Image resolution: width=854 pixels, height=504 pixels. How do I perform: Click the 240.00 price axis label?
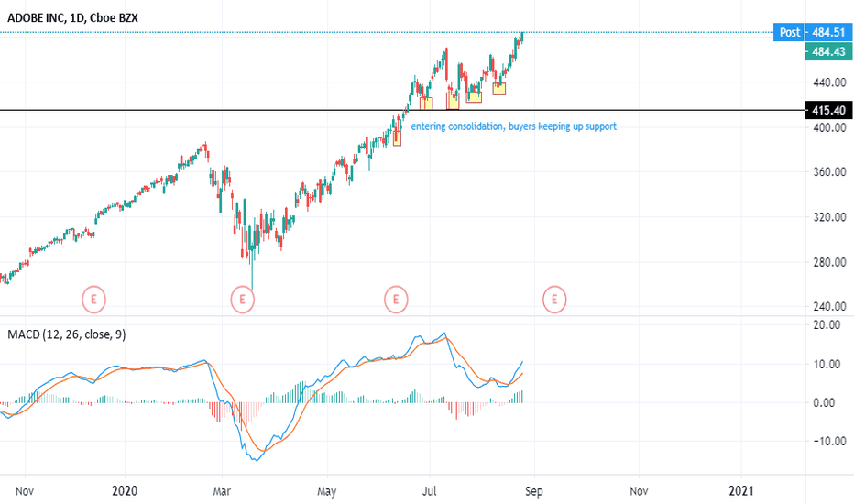[x=829, y=307]
